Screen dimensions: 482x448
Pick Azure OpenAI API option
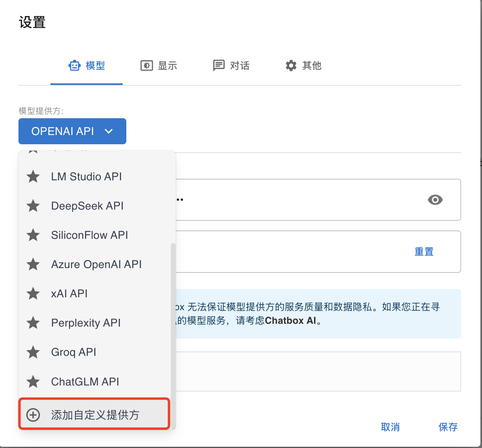[96, 264]
